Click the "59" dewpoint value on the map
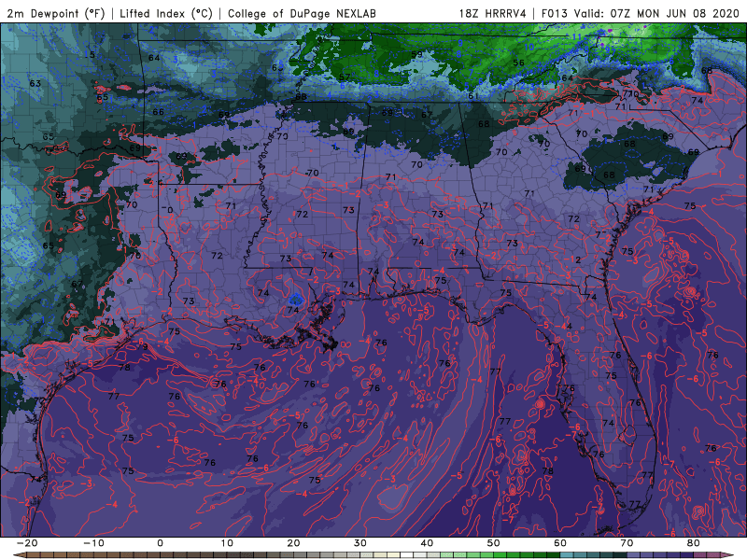The height and width of the screenshot is (560, 747). pos(416,54)
